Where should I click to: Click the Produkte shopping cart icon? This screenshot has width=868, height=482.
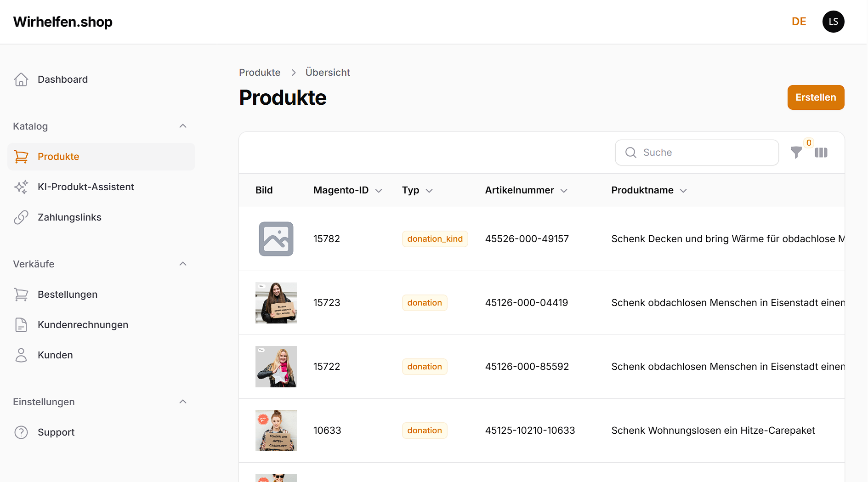click(x=21, y=157)
